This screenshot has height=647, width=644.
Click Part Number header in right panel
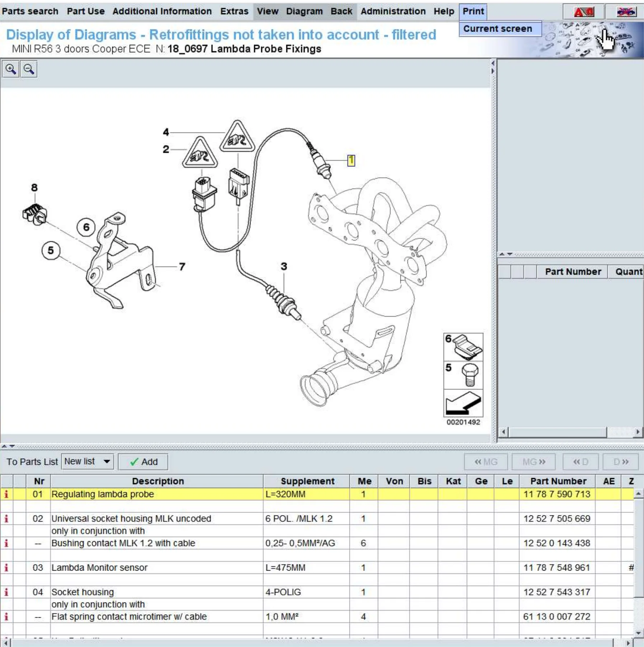point(573,272)
